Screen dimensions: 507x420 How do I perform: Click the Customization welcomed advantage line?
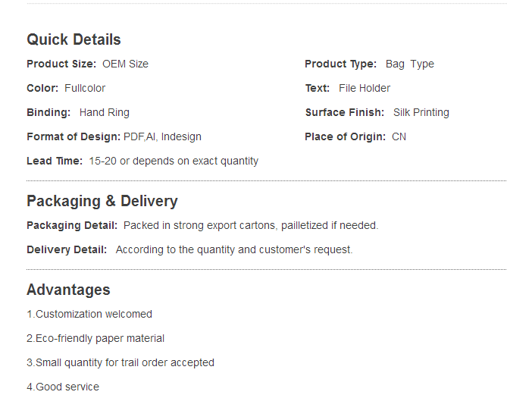coord(89,315)
